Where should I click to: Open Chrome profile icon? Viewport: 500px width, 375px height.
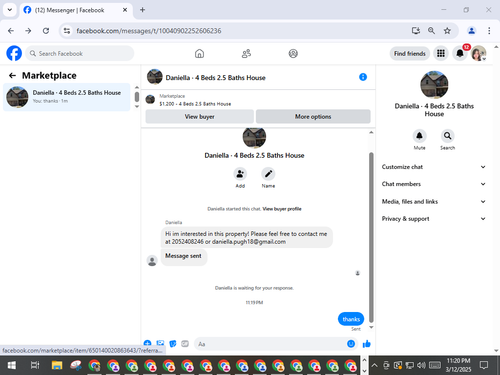click(471, 31)
